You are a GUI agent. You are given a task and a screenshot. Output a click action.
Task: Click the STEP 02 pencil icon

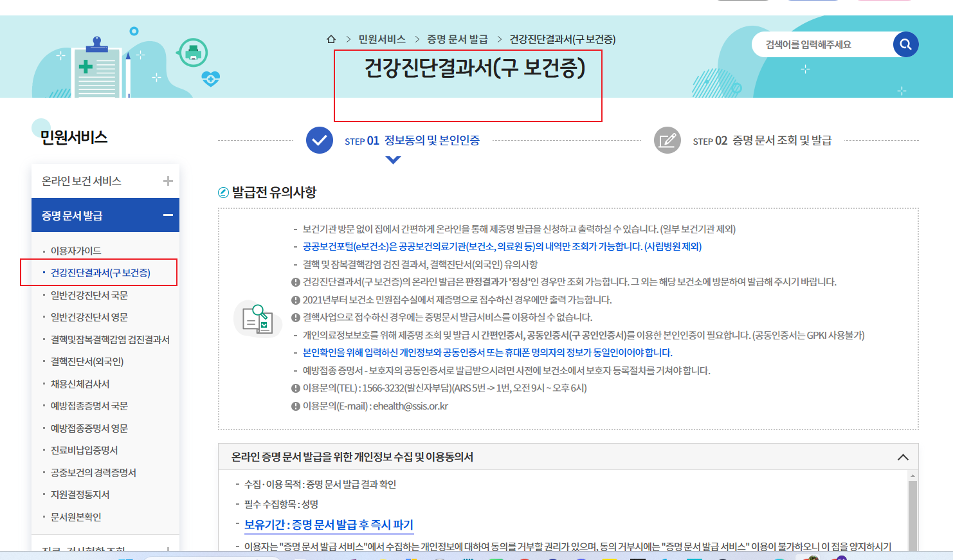pos(667,141)
